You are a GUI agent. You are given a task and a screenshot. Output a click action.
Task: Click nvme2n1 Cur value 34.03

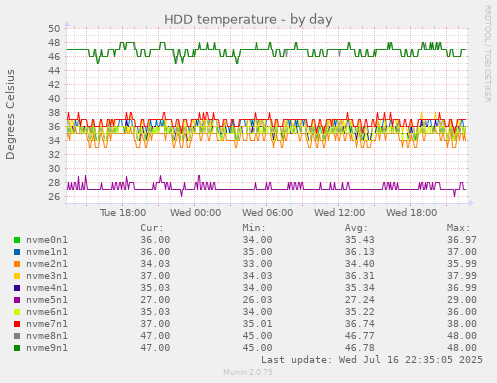click(x=155, y=264)
